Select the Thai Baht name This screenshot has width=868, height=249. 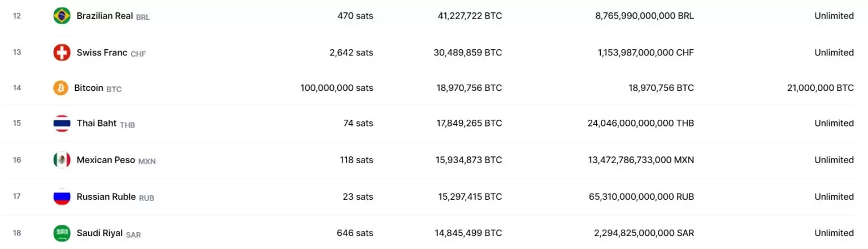[97, 123]
